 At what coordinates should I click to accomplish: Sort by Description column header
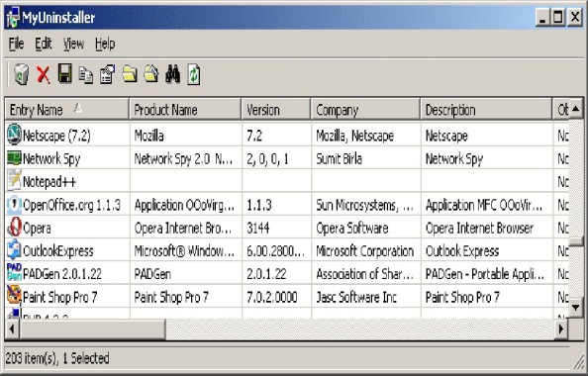click(486, 110)
